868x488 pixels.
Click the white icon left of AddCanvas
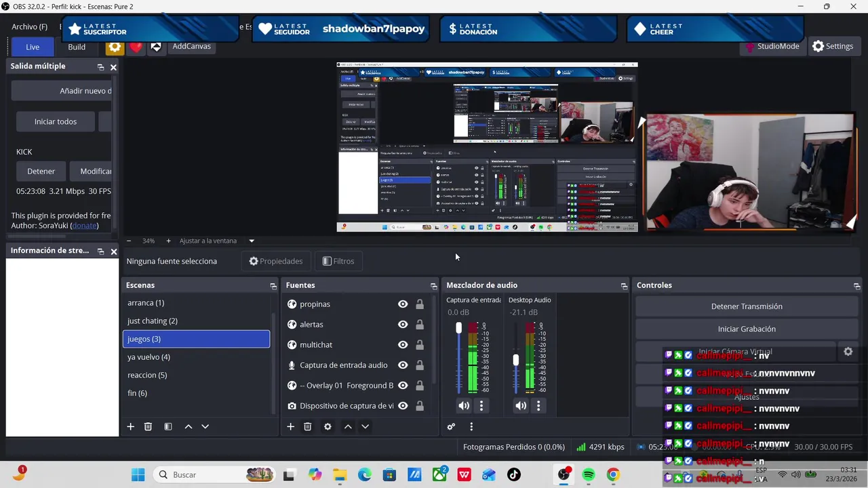156,47
